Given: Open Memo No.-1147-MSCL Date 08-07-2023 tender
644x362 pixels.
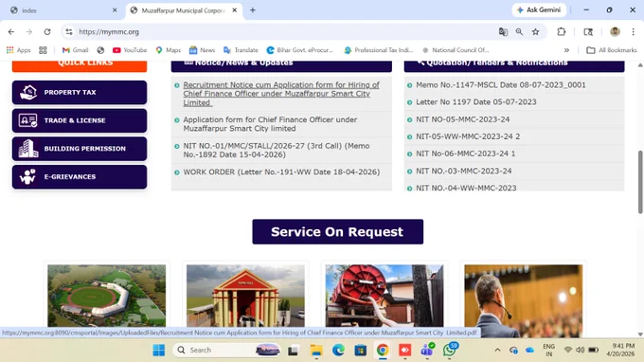Looking at the screenshot, I should coord(501,85).
